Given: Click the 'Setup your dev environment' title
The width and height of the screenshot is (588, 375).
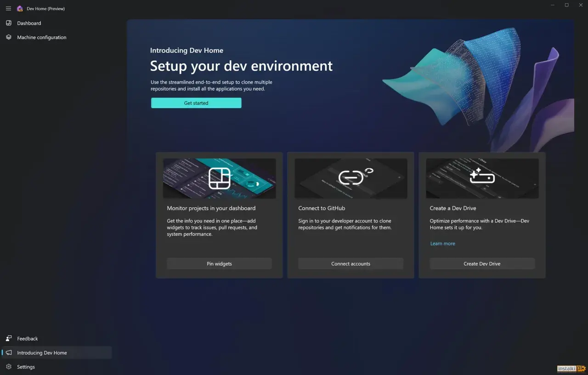Looking at the screenshot, I should click(241, 66).
